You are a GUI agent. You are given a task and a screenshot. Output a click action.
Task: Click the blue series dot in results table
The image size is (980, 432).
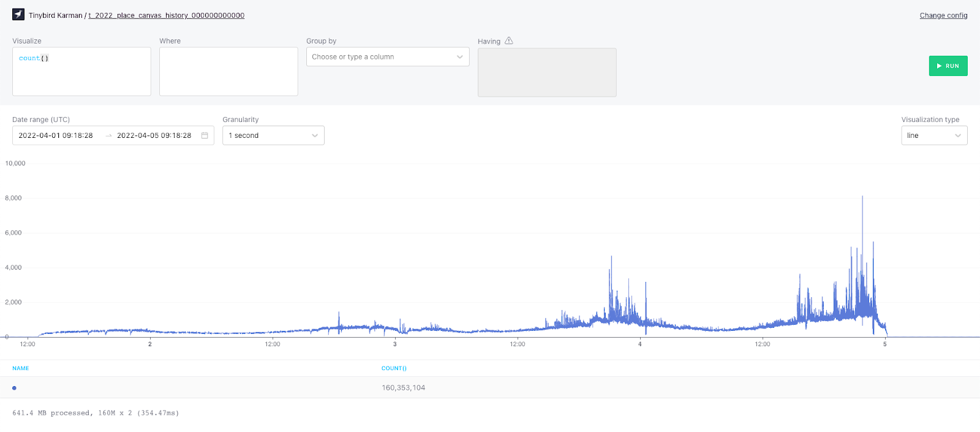pos(14,388)
